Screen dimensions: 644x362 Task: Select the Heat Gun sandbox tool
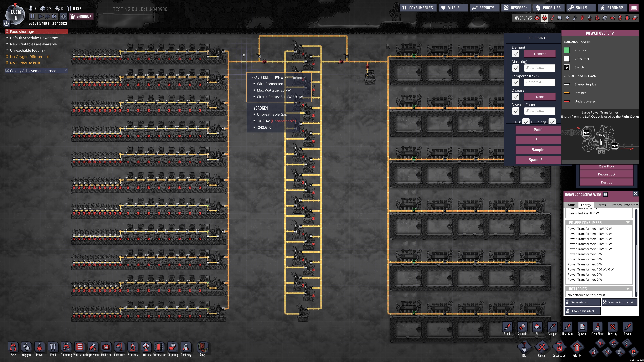coord(567,327)
